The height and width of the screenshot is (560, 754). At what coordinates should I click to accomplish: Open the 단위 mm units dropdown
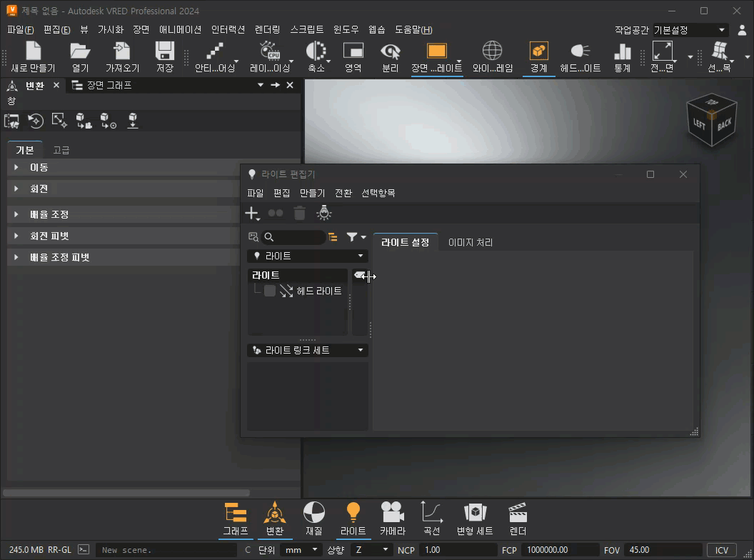[x=301, y=550]
